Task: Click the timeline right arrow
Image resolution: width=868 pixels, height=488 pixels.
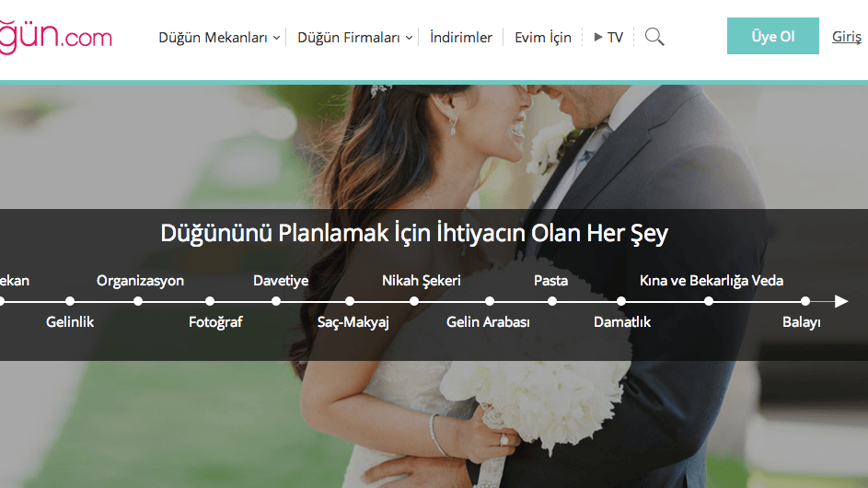Action: click(x=841, y=301)
